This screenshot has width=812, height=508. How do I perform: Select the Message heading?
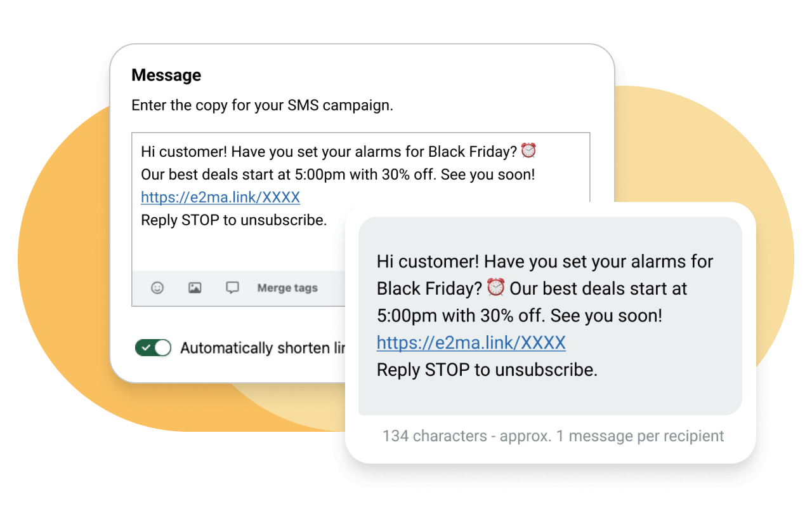coord(166,75)
